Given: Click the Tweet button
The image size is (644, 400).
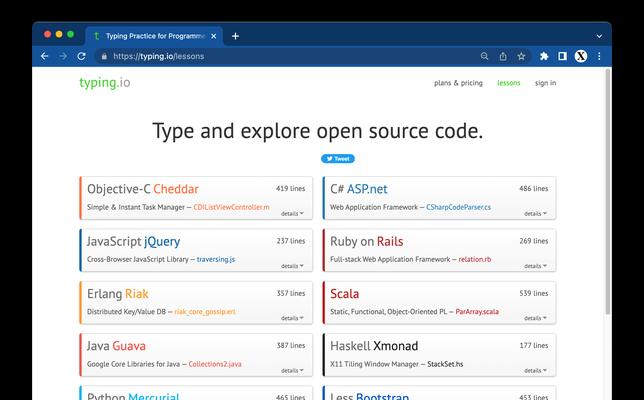Looking at the screenshot, I should pos(338,159).
